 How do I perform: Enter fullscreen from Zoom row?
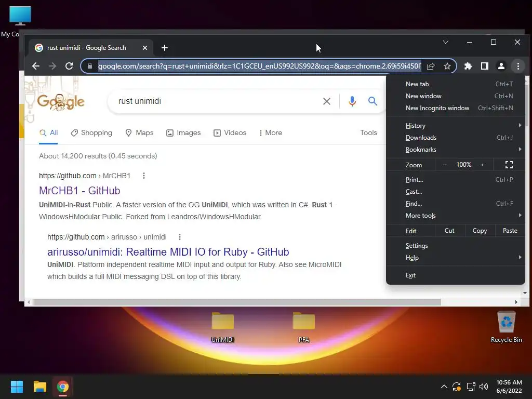pos(509,165)
